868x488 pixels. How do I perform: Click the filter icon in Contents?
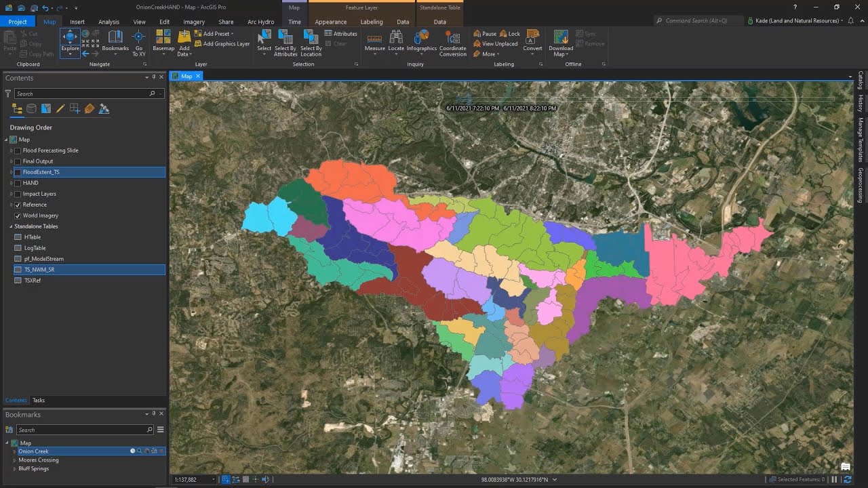tap(8, 94)
